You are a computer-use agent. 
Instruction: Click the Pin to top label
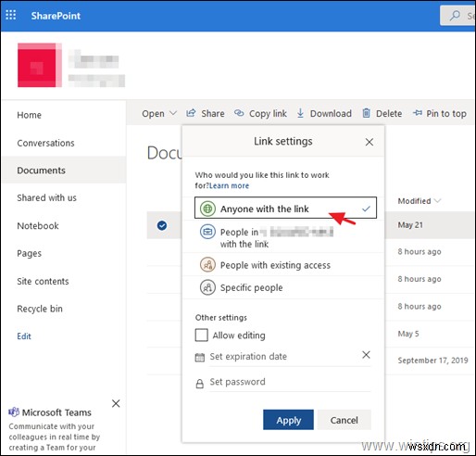coord(446,113)
